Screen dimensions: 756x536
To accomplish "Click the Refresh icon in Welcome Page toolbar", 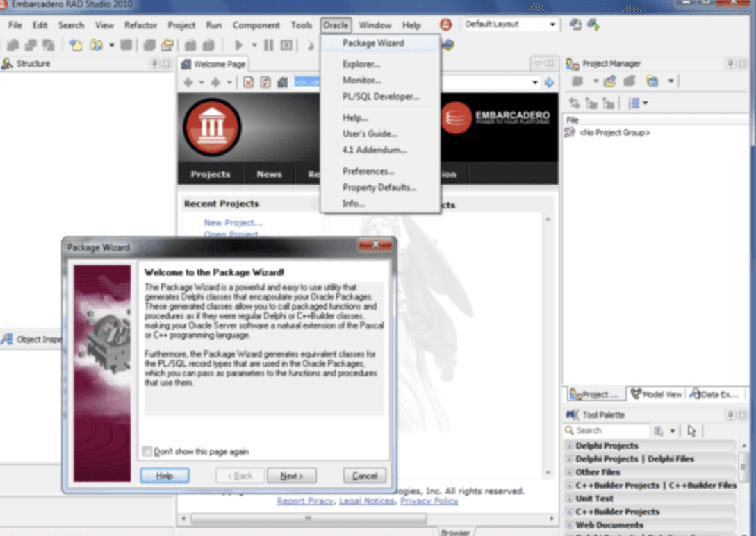I will tap(265, 83).
